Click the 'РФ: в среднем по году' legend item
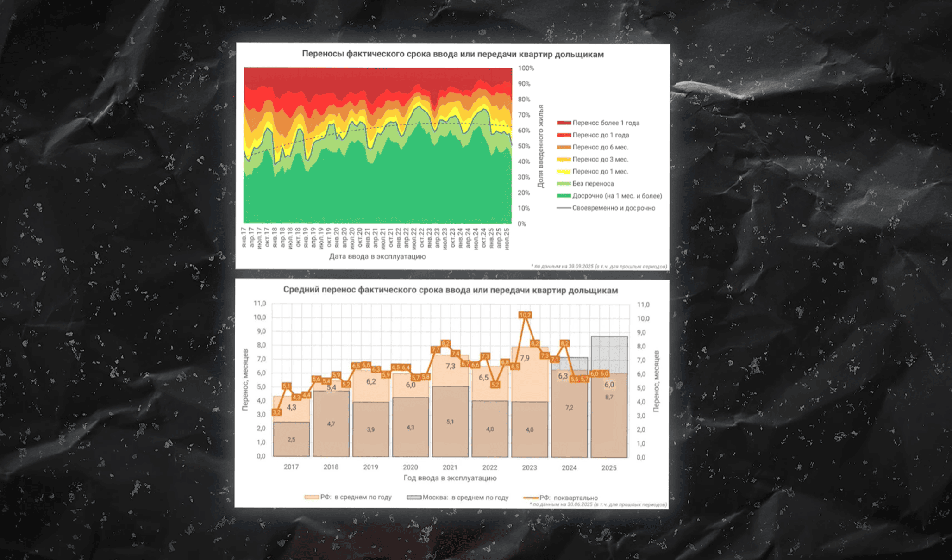 (x=348, y=497)
